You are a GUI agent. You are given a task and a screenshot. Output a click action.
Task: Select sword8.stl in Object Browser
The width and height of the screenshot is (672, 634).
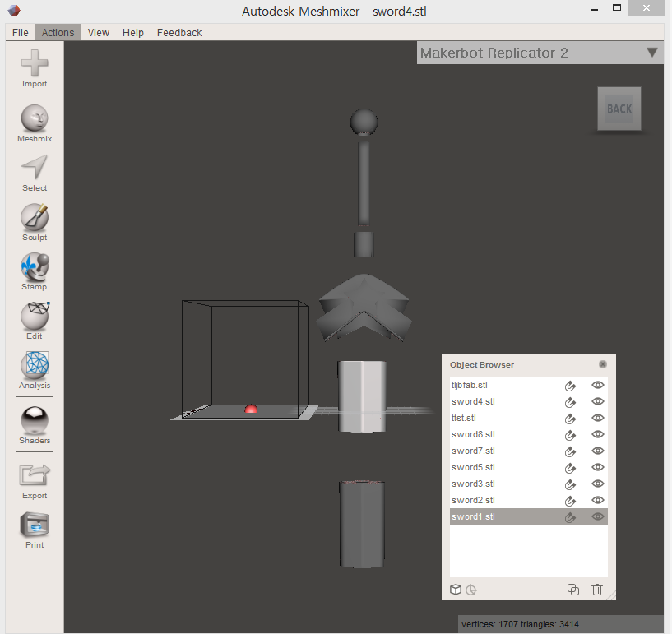(529, 434)
